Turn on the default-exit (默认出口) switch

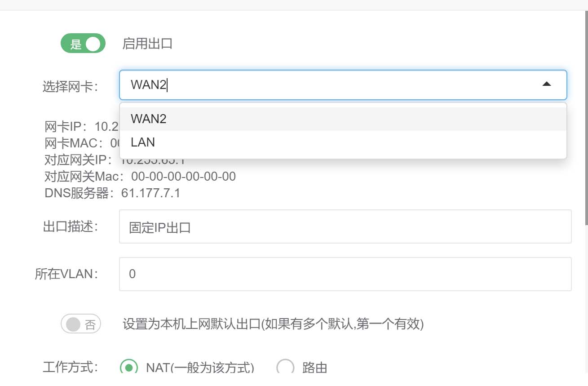click(81, 324)
